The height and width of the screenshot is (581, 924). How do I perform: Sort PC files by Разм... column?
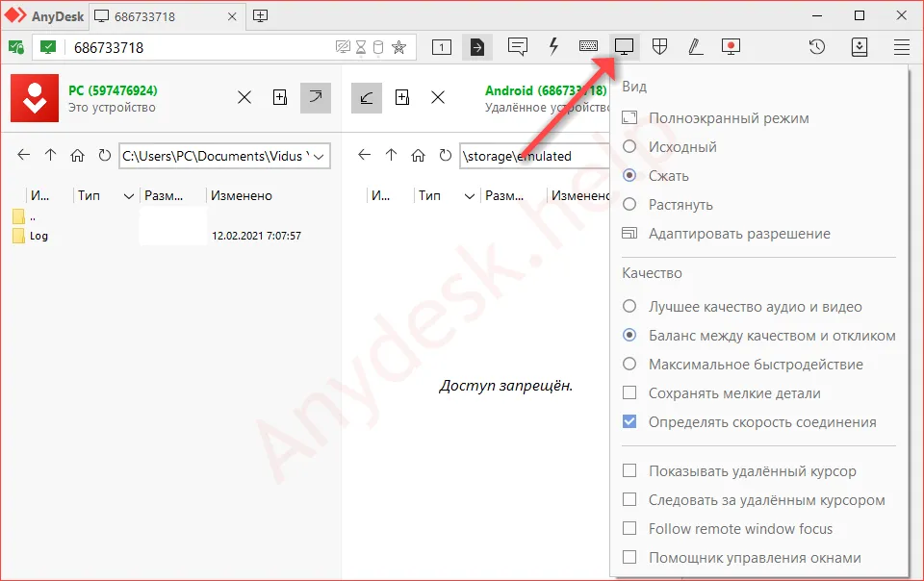point(164,195)
